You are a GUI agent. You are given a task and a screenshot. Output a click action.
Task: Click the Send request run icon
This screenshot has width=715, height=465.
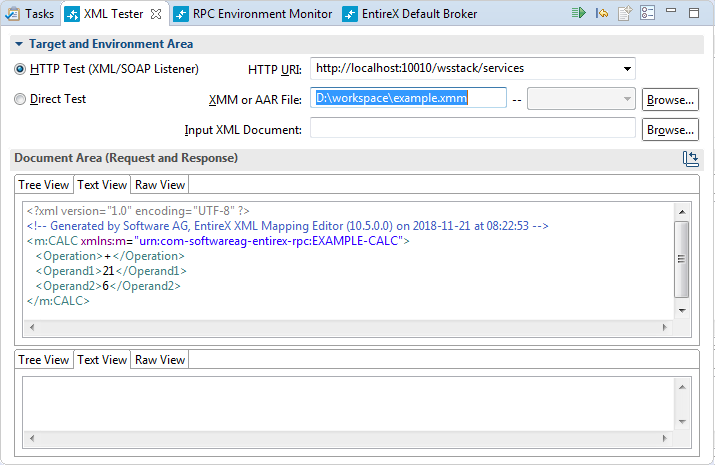pyautogui.click(x=579, y=13)
